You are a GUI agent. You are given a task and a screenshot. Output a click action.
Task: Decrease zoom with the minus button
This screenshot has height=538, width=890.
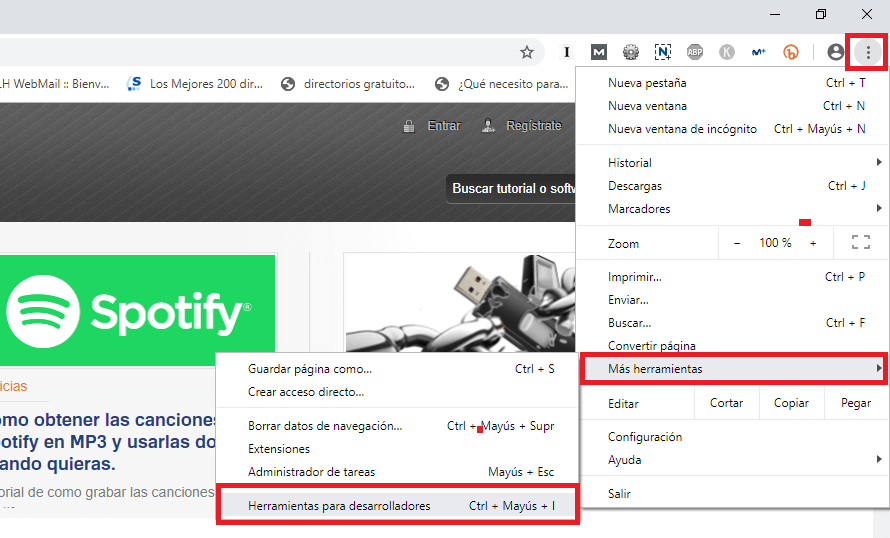pos(737,243)
